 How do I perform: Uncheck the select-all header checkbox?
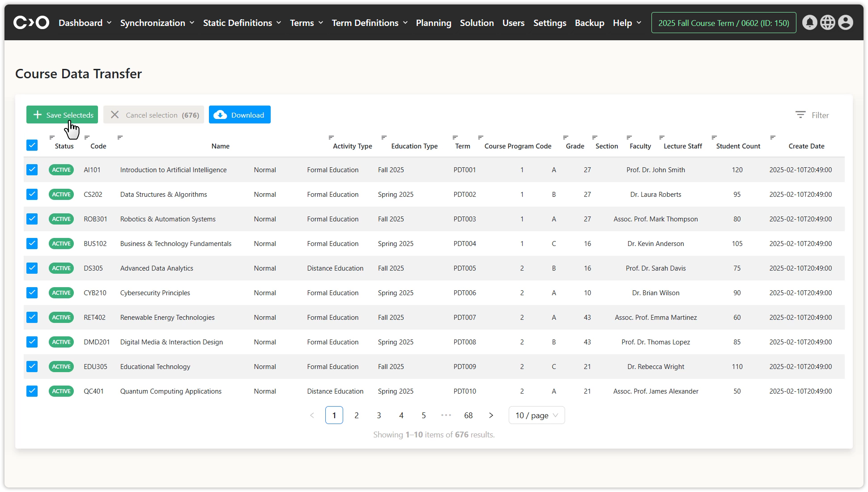[32, 145]
